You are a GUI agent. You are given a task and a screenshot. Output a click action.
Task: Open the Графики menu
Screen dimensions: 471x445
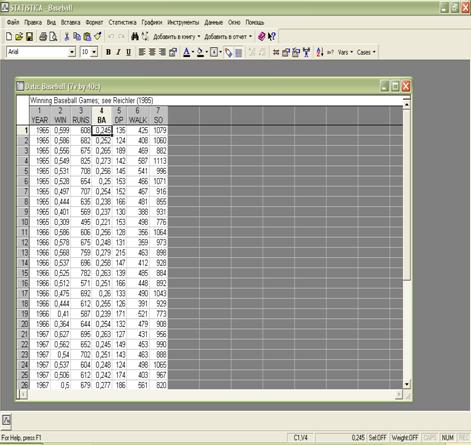tap(152, 22)
